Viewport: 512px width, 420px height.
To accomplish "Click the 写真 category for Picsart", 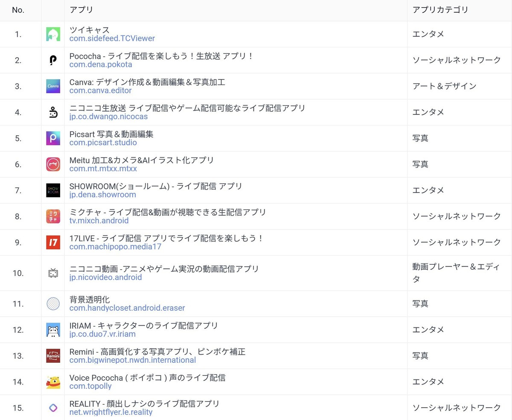I will [420, 138].
